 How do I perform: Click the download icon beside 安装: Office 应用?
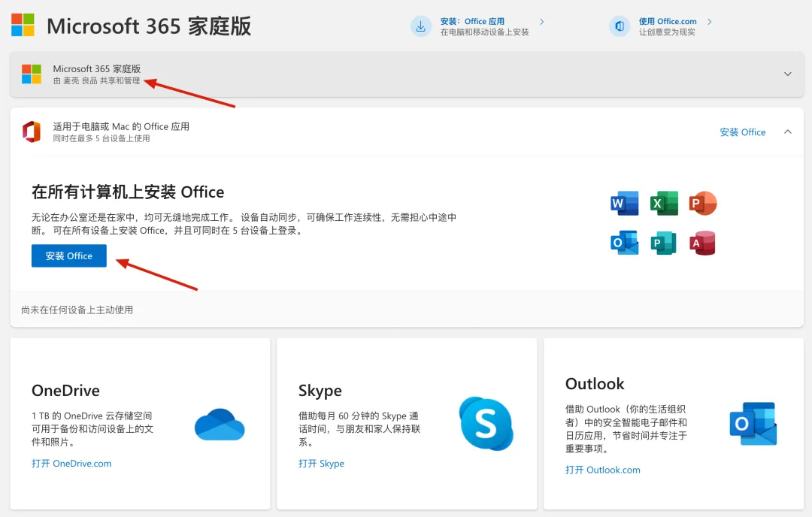421,26
